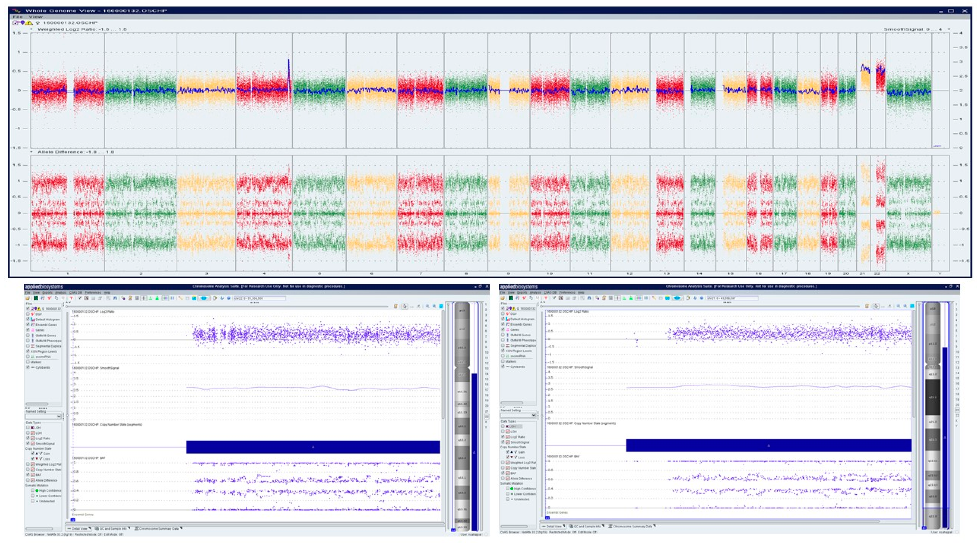Click blue gain segment bar in chr22 window
Image resolution: width=980 pixels, height=544 pixels.
point(313,447)
